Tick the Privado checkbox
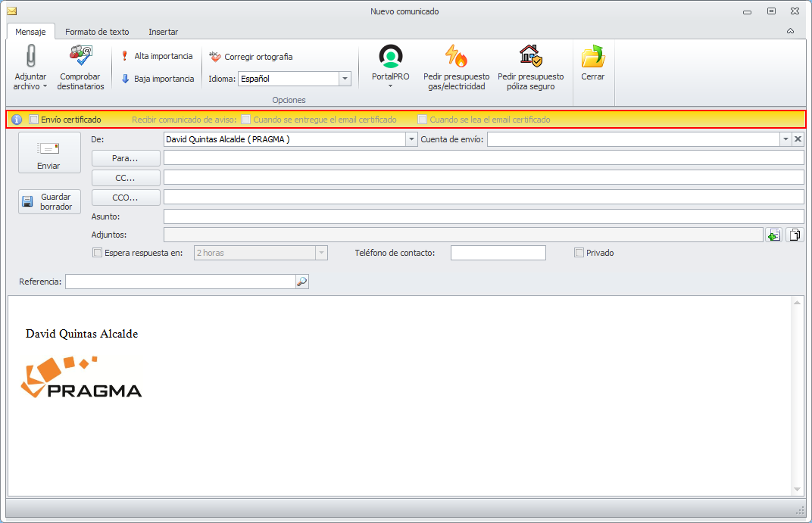 pyautogui.click(x=579, y=253)
